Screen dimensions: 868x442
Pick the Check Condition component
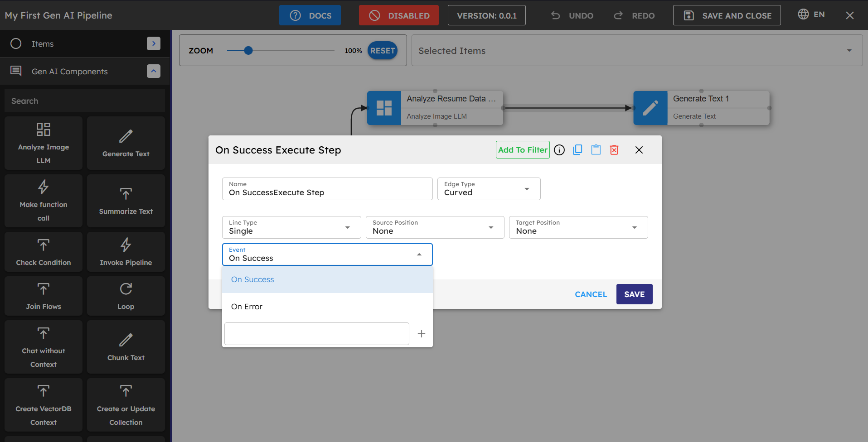(44, 252)
